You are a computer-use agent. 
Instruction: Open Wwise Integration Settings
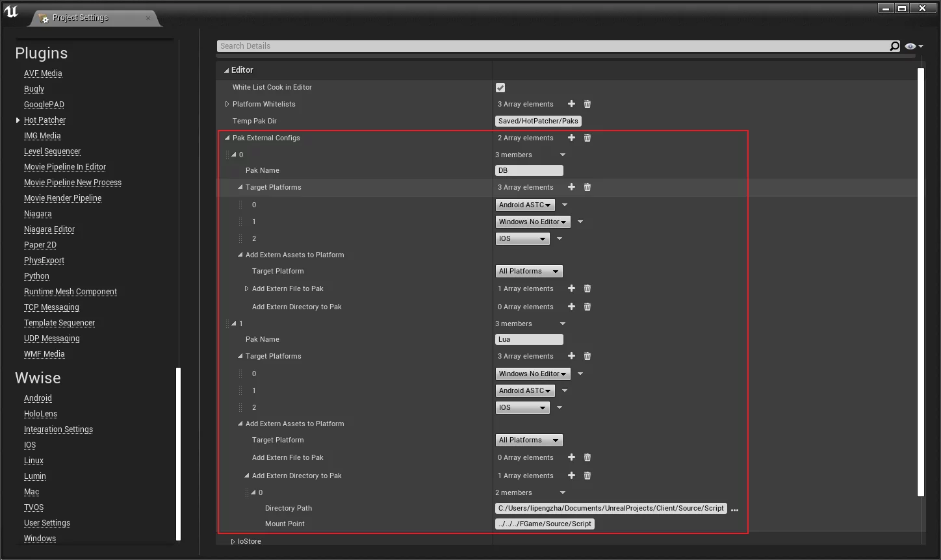pyautogui.click(x=58, y=429)
